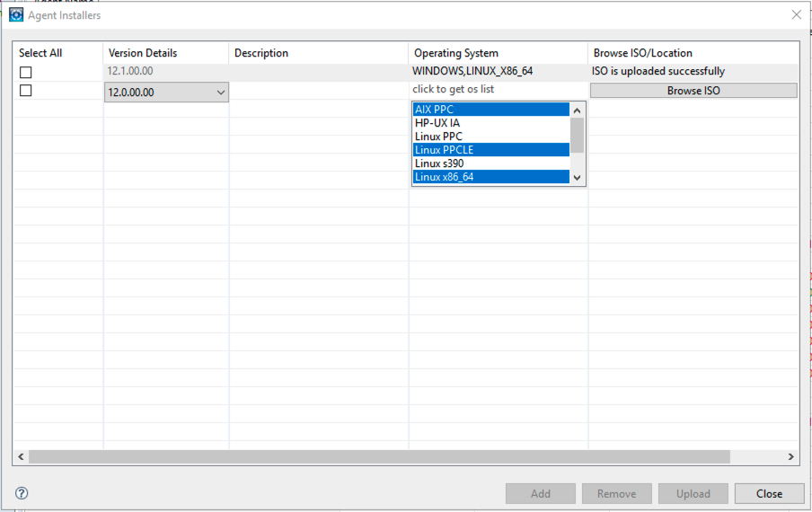Click the horizontal scrollbar right arrow

pyautogui.click(x=790, y=457)
